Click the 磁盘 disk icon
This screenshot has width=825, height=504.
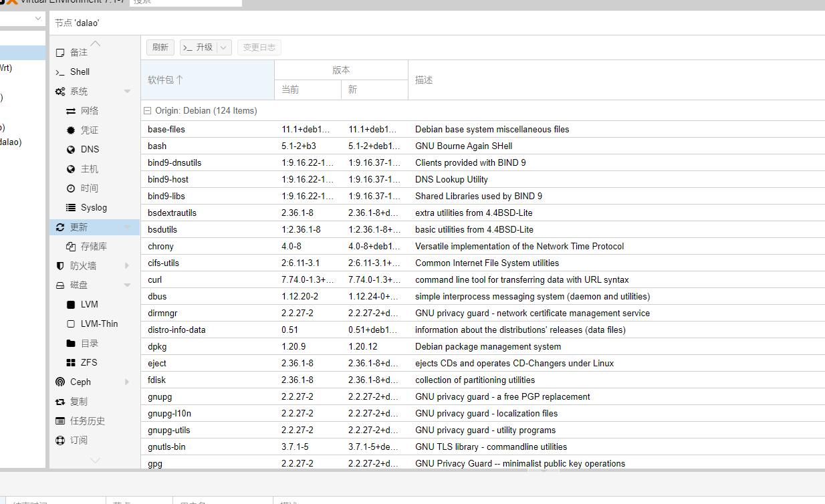coord(60,285)
